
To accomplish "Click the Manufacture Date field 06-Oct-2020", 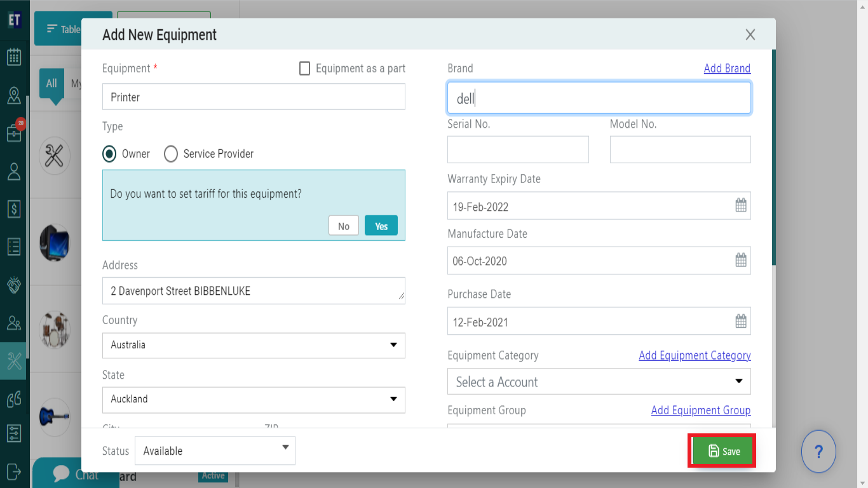I will [x=599, y=261].
